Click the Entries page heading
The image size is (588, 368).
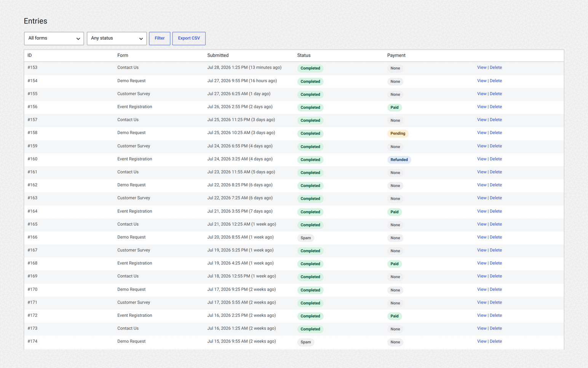[35, 21]
